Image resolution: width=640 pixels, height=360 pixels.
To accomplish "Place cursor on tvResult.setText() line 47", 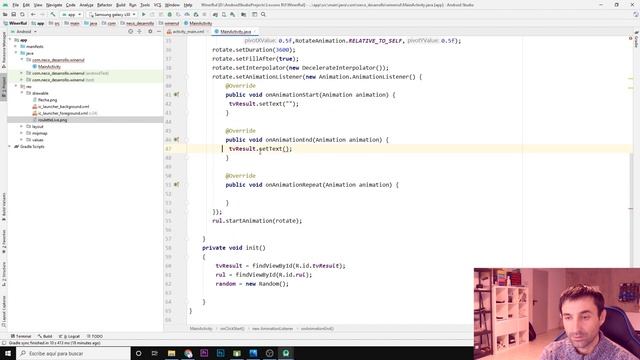I will [260, 149].
